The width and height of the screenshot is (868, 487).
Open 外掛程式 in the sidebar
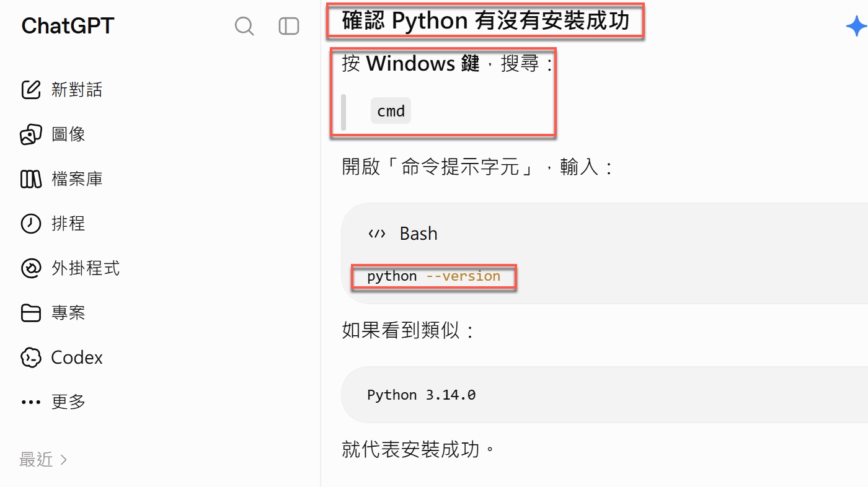85,268
